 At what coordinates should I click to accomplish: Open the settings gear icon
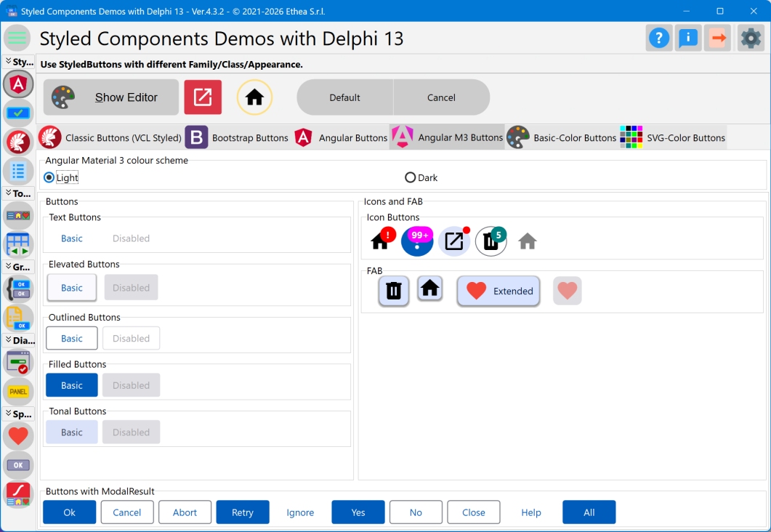pyautogui.click(x=751, y=38)
